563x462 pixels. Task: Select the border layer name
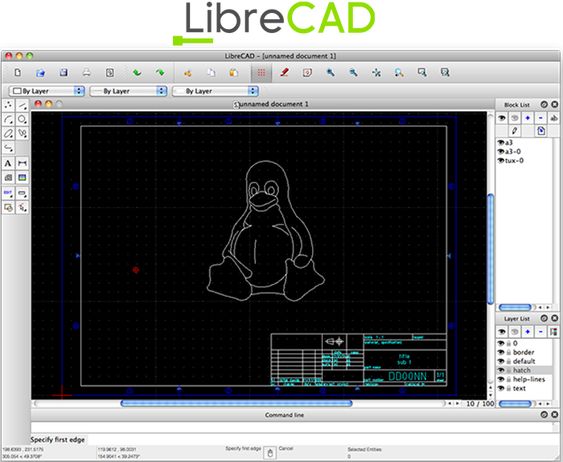coord(524,352)
